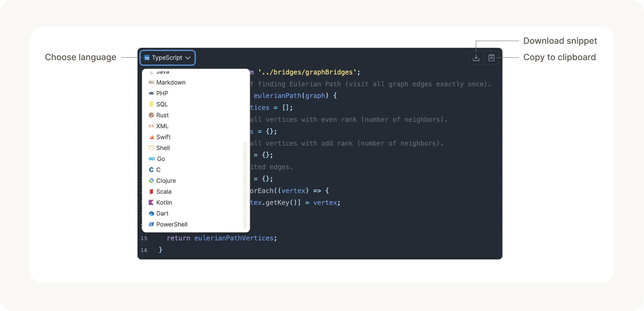The width and height of the screenshot is (644, 311).
Task: Choose Shell as the snippet language
Action: [x=163, y=148]
